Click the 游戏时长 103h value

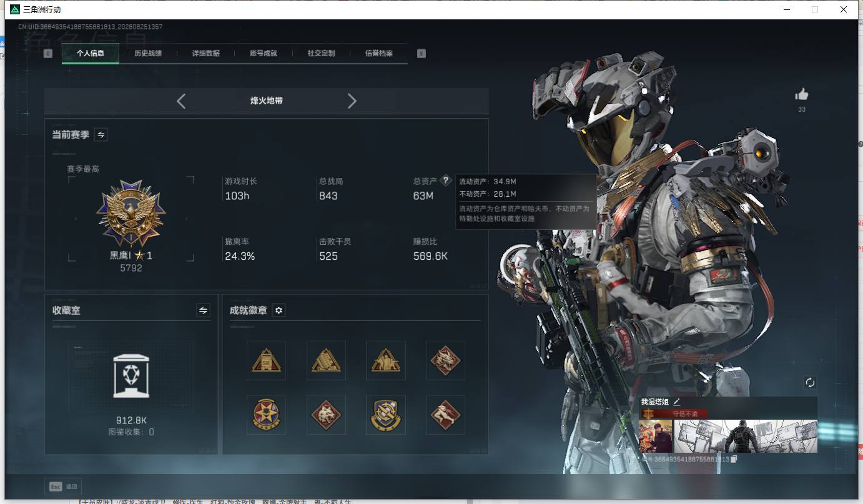237,196
